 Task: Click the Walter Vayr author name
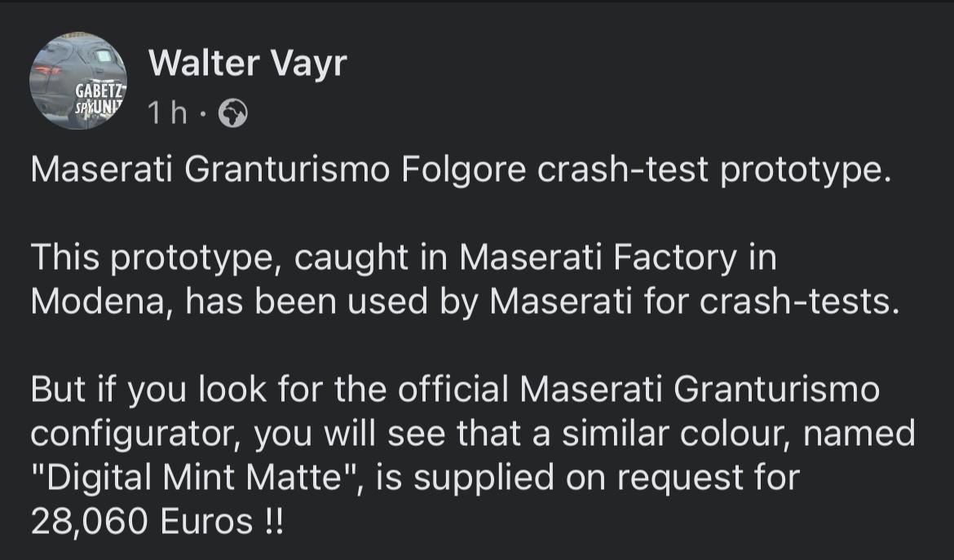(x=247, y=63)
